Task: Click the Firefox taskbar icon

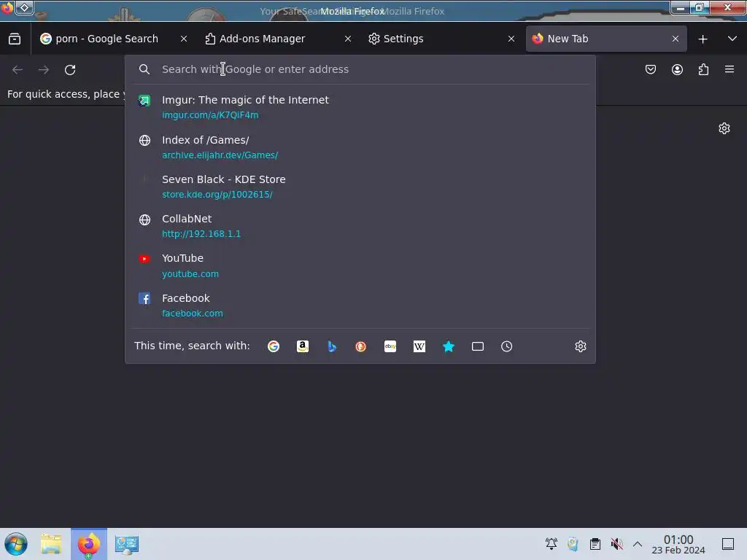Action: (x=89, y=544)
